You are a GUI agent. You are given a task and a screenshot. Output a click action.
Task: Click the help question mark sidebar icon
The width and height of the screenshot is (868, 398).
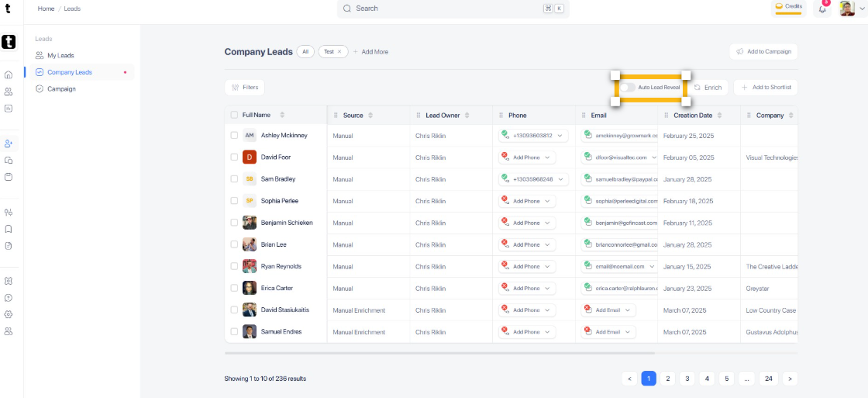point(9,298)
